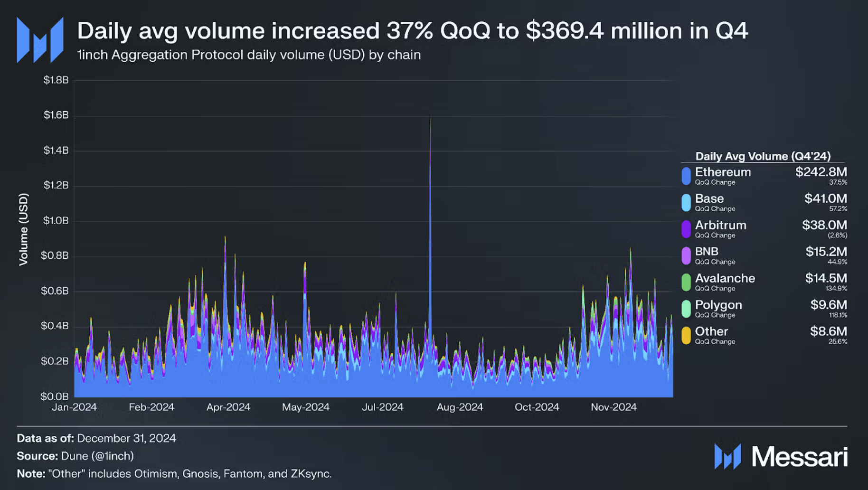
Task: Click the Nov-2024 x-axis label
Action: pos(613,407)
